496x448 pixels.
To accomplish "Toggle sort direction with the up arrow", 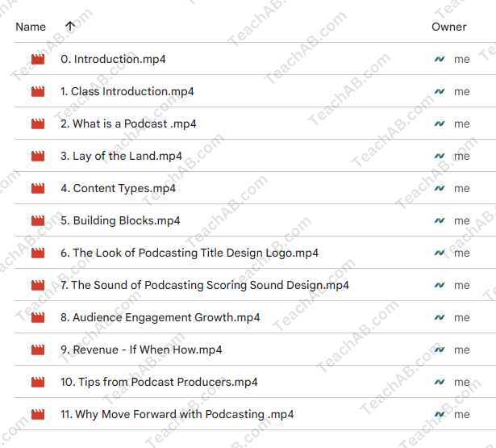I will 70,27.
